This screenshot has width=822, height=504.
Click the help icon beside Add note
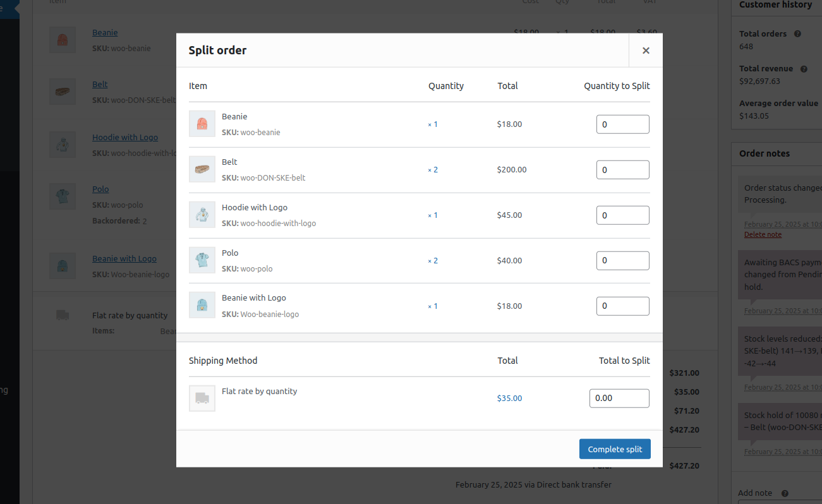coord(784,493)
